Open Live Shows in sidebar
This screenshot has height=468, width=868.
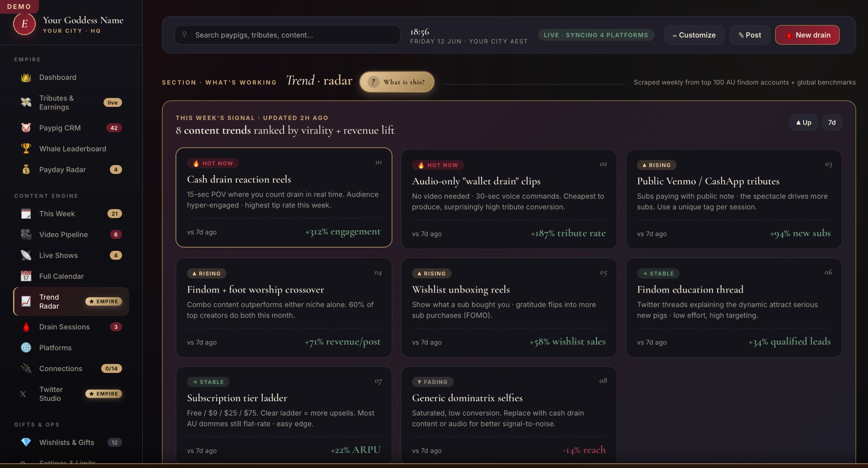pyautogui.click(x=71, y=256)
